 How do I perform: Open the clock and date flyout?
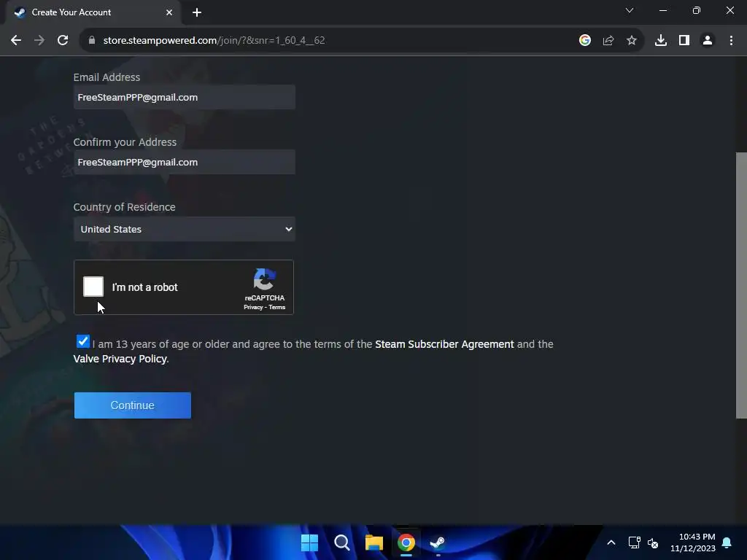(693, 542)
